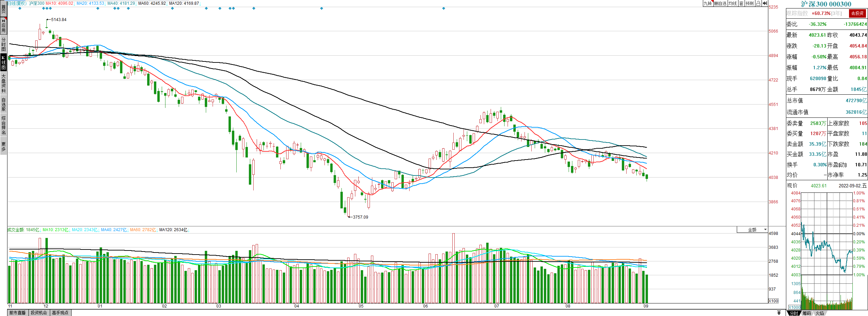Open the 窗 window layout button
The width and height of the screenshot is (868, 316).
pos(742,3)
